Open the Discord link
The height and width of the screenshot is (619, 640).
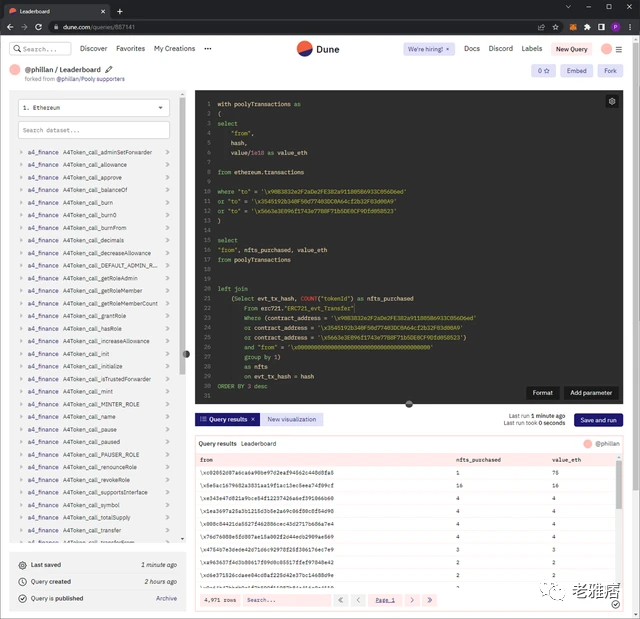pyautogui.click(x=500, y=49)
